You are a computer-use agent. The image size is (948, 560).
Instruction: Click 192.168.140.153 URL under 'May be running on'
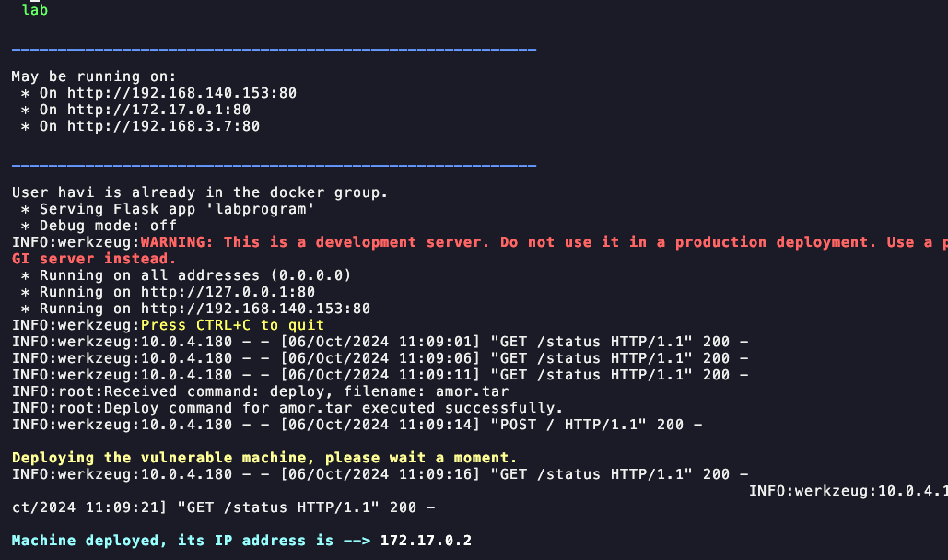click(181, 93)
